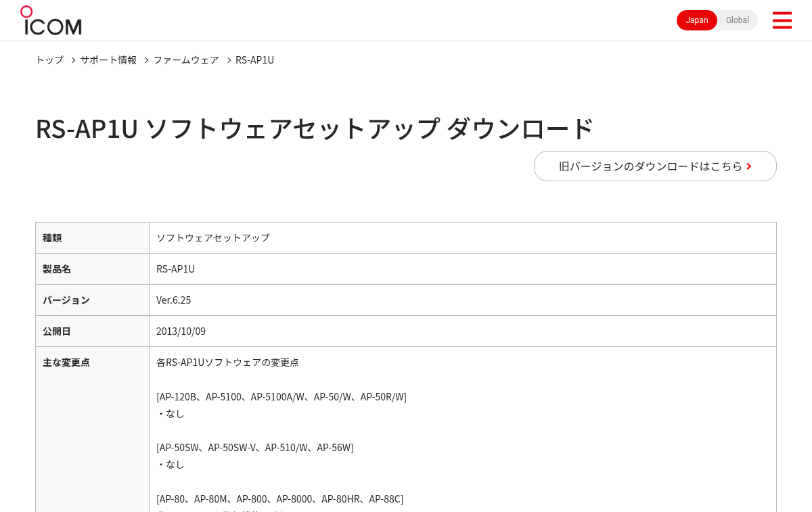
Task: Click the ICOM logo
Action: 51,20
